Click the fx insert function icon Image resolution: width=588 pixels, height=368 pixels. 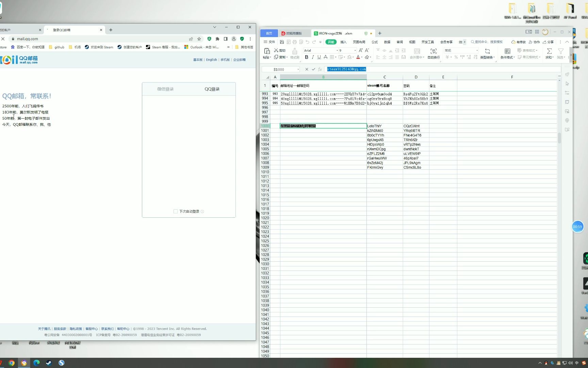coord(320,69)
